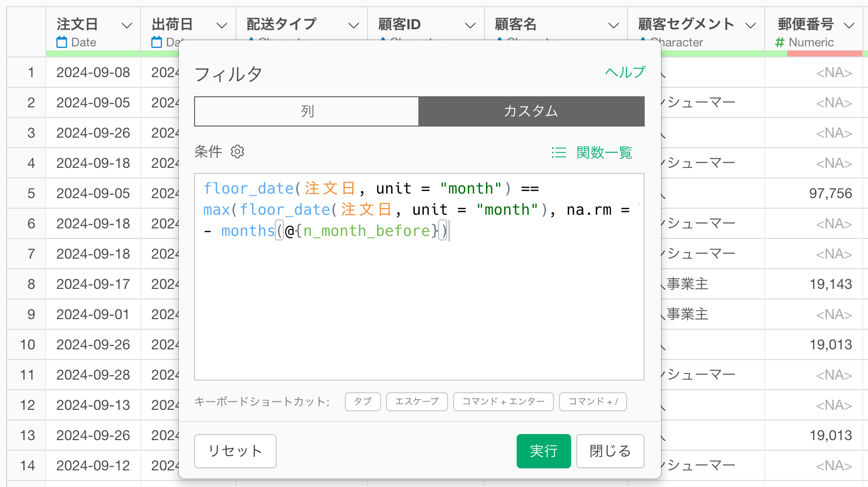Click the Date calendar icon under 出荷日
Viewport: 868px width, 487px height.
[157, 42]
